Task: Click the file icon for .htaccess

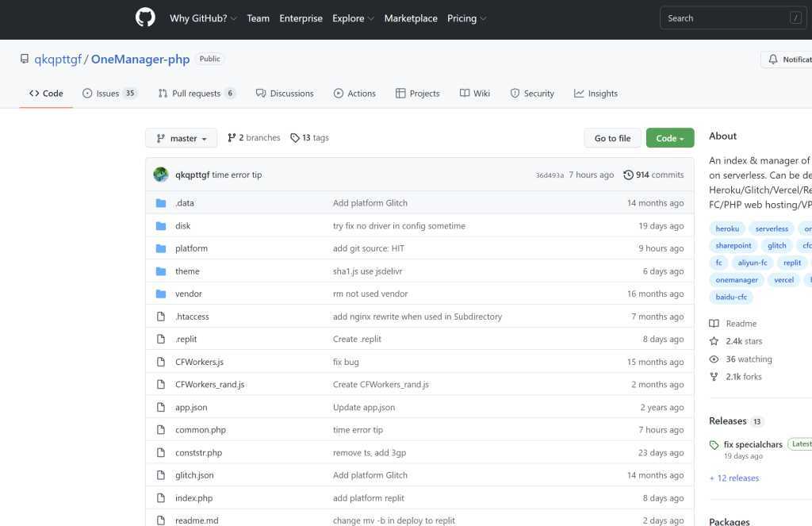Action: pyautogui.click(x=161, y=317)
